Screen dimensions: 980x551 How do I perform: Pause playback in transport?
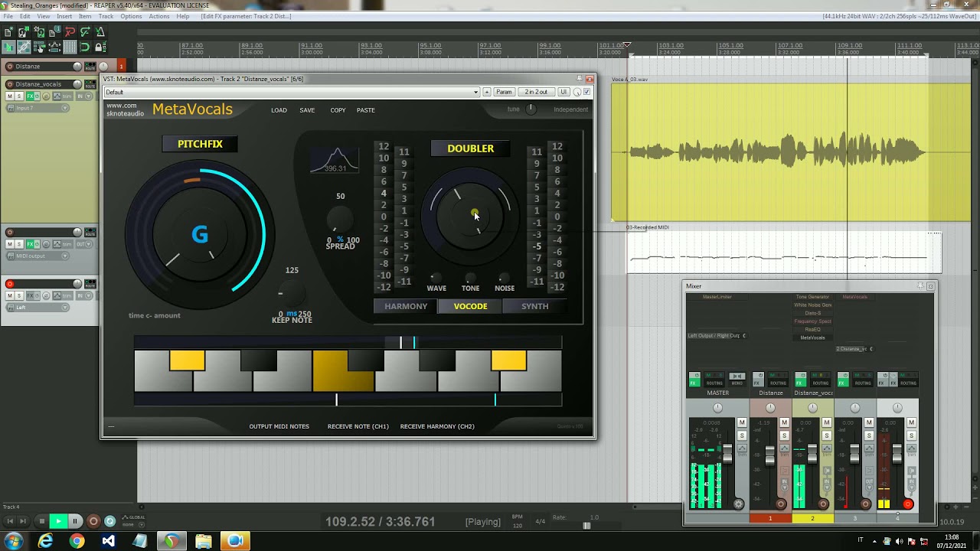pyautogui.click(x=75, y=521)
